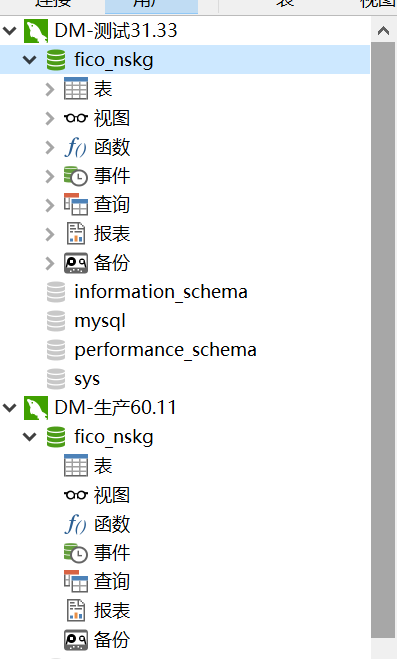Click the 函数 f() icon under DM-测试31.33
The width and height of the screenshot is (397, 659).
76,147
